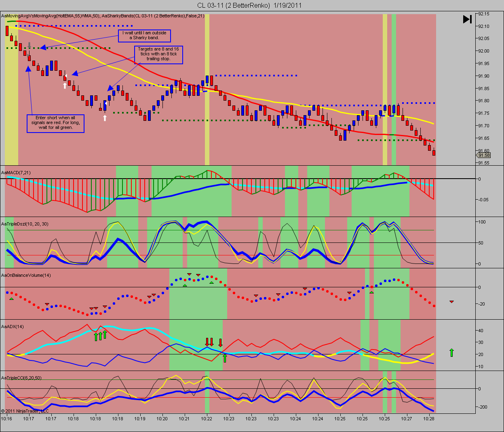The image size is (504, 432).
Task: Select the 'I wait until I am outside a Sharky band' note
Action: pos(144,36)
